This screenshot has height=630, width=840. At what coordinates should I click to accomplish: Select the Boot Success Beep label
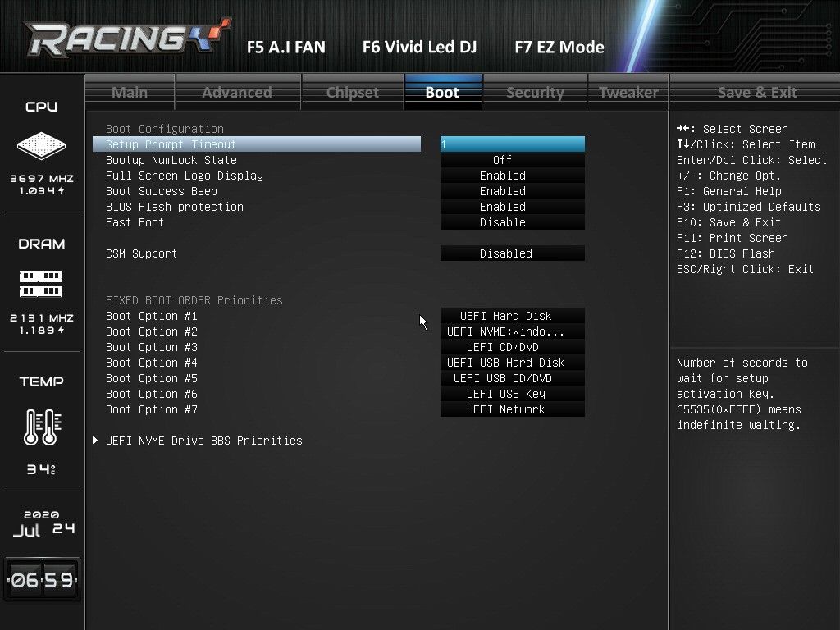coord(162,190)
